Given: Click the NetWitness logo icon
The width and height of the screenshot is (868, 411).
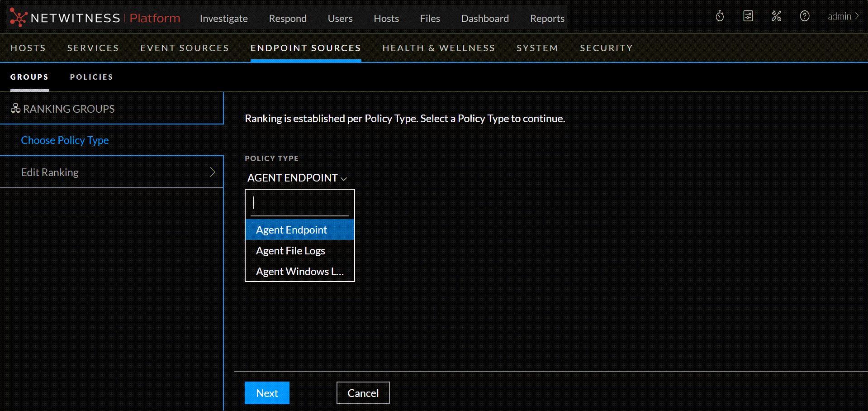Looking at the screenshot, I should (x=18, y=18).
